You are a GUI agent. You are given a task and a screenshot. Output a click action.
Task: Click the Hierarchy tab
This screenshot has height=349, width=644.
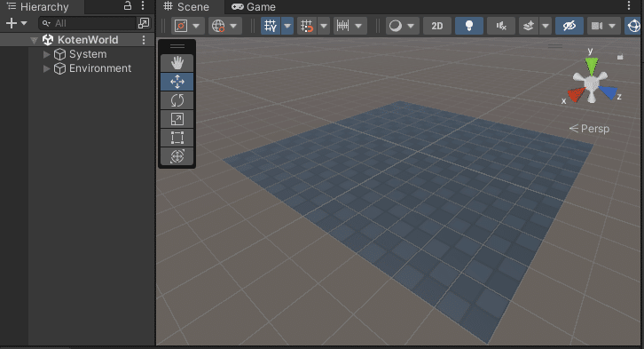tap(38, 7)
